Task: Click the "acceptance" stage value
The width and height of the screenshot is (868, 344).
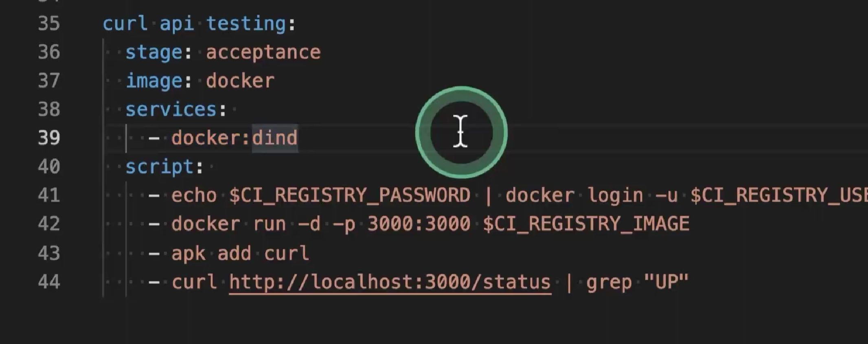Action: point(263,53)
